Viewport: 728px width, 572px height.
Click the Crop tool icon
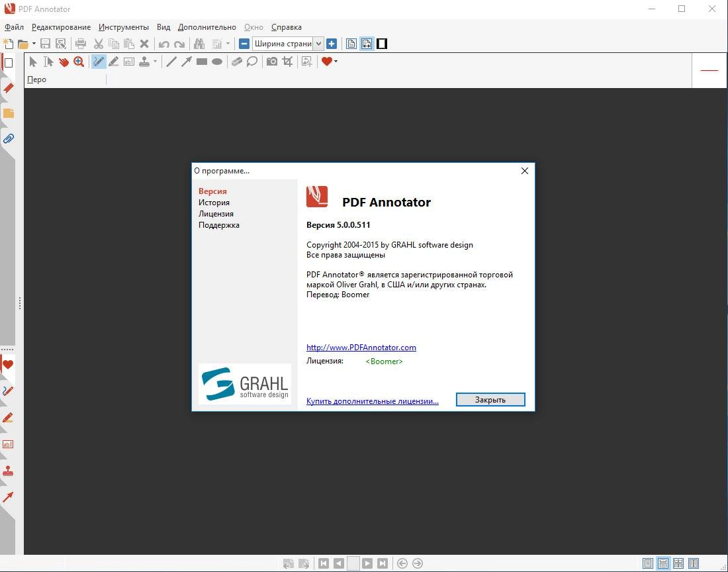point(287,62)
